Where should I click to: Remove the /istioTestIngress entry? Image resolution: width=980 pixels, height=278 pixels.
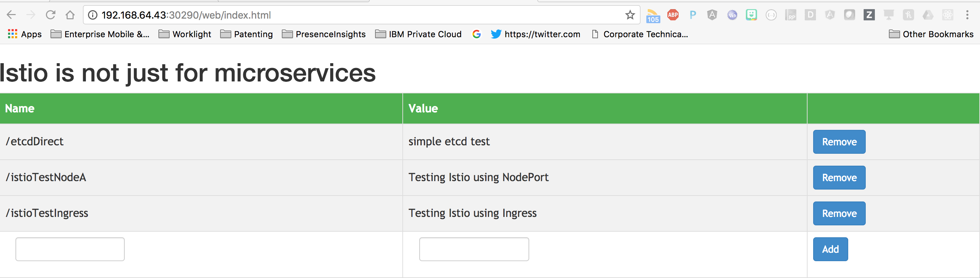click(839, 213)
